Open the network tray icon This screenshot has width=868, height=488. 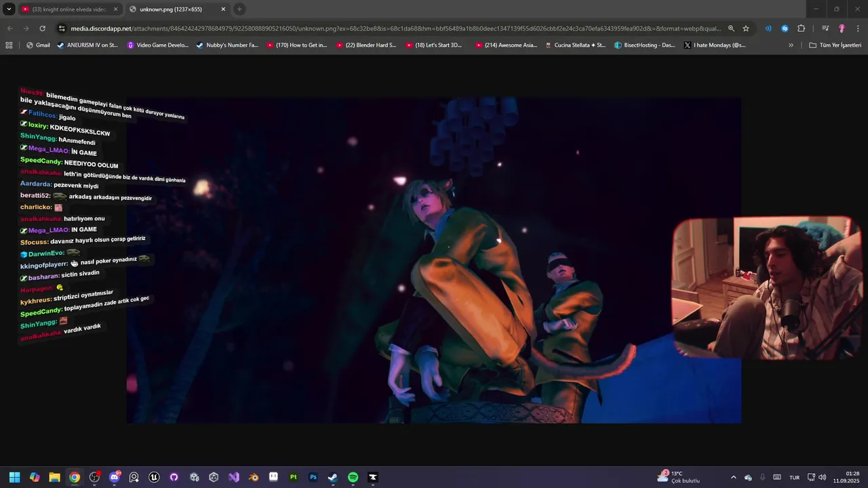pyautogui.click(x=812, y=477)
